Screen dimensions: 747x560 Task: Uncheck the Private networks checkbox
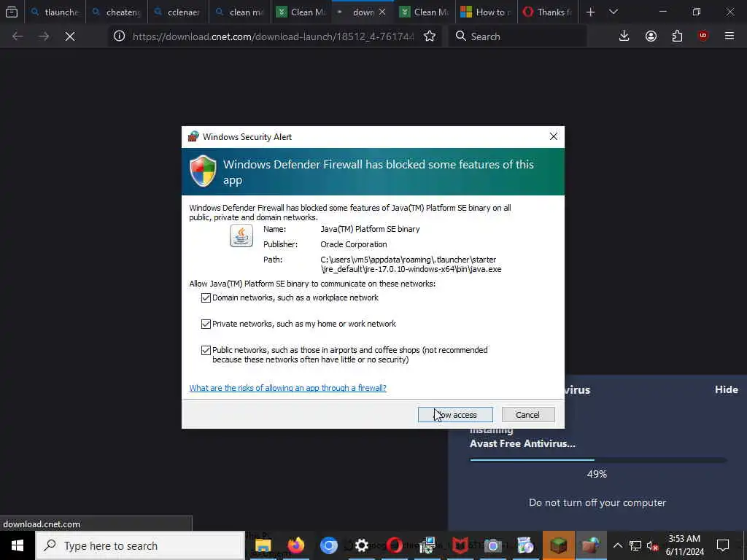pyautogui.click(x=206, y=324)
